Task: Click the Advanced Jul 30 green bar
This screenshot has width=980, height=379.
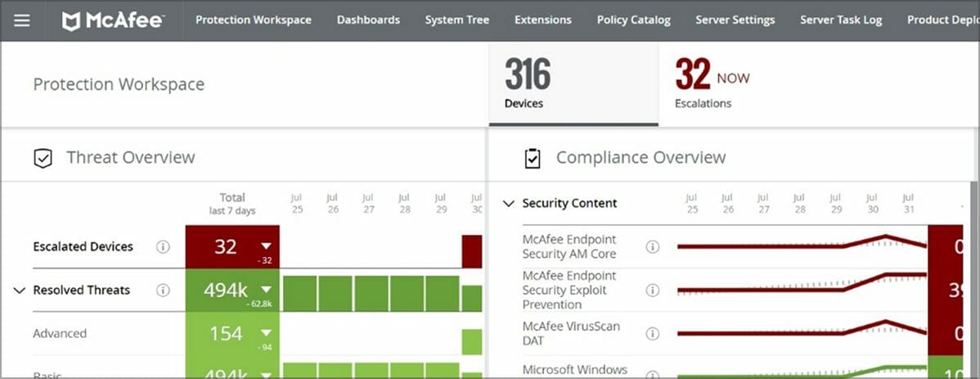Action: click(472, 342)
